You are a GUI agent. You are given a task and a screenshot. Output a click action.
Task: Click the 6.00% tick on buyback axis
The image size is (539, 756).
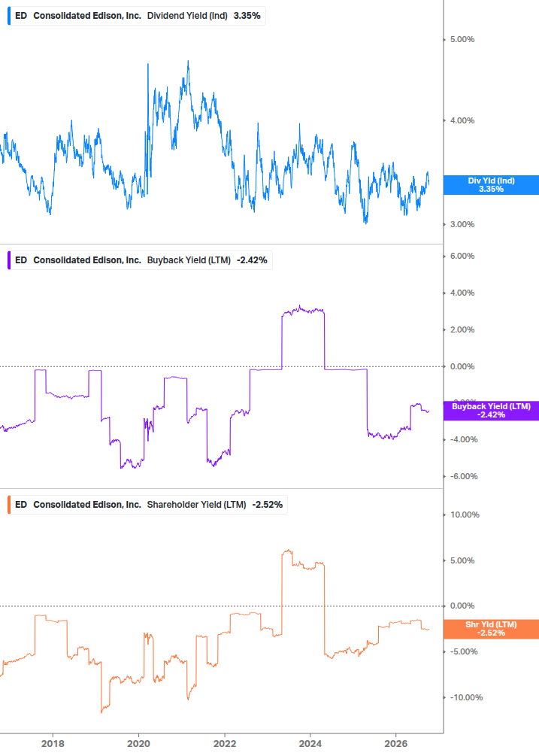pyautogui.click(x=462, y=256)
